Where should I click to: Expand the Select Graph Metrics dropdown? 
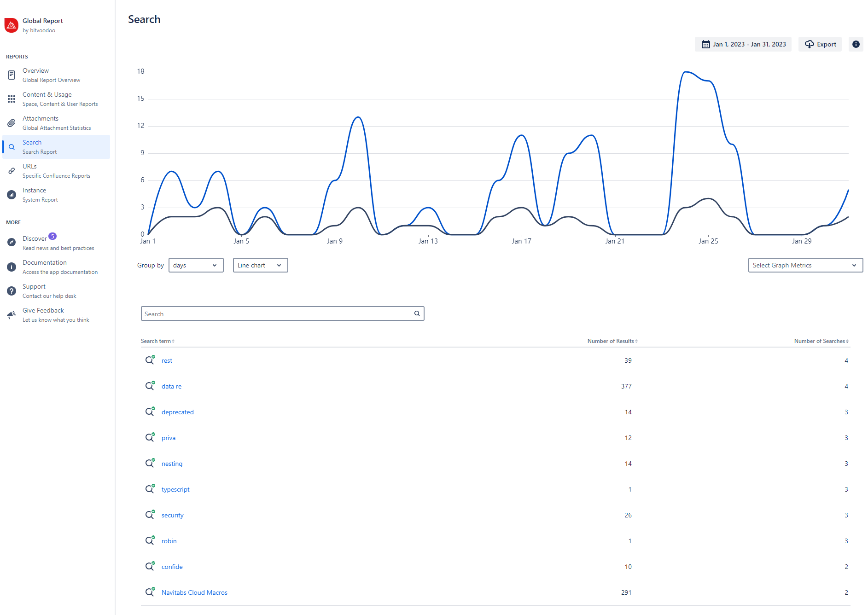[805, 265]
